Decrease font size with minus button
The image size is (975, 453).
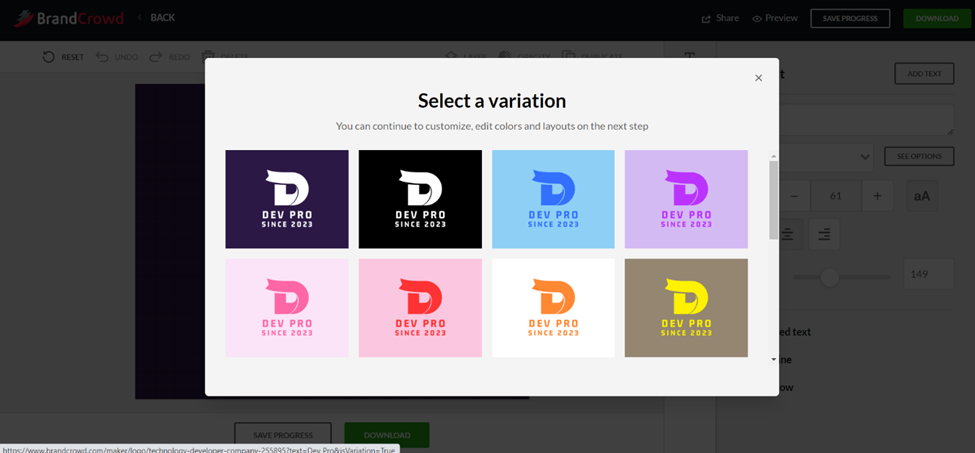(794, 196)
